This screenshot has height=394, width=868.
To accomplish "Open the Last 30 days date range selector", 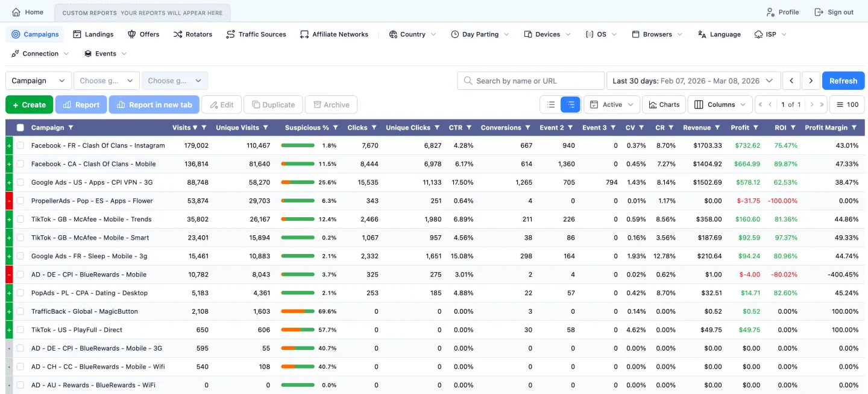I will (x=693, y=80).
